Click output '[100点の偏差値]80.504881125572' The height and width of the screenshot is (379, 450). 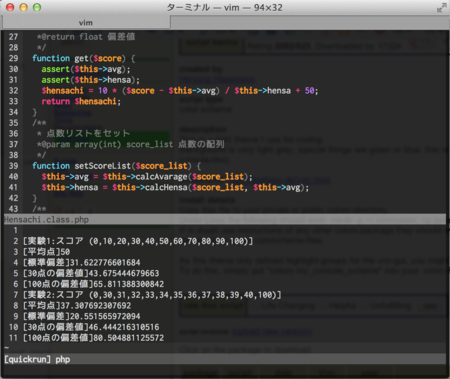[x=93, y=338]
